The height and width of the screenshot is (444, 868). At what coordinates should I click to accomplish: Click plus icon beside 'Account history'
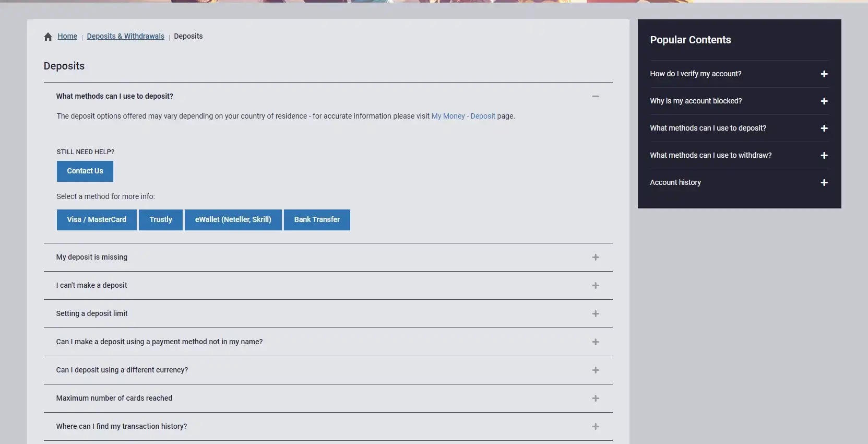[x=824, y=183]
